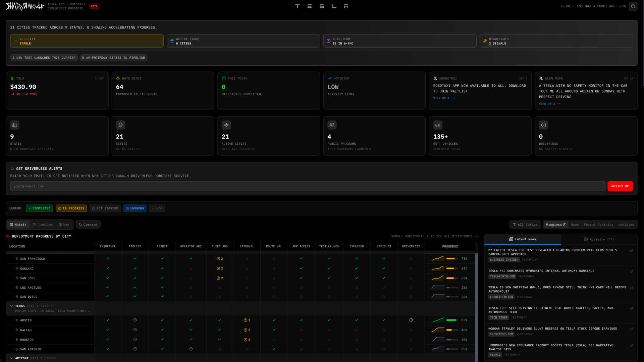Click the X logo beside Elon Musk
644x362 pixels.
point(541,78)
